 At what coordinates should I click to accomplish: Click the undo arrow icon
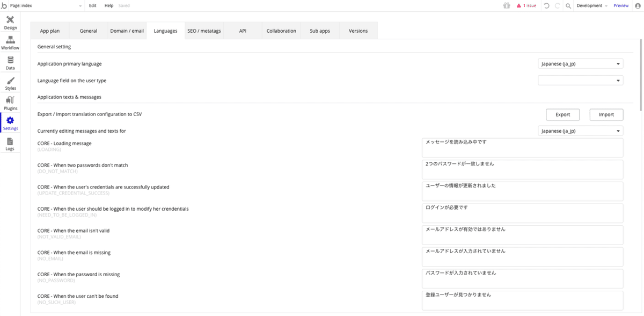(x=546, y=5)
